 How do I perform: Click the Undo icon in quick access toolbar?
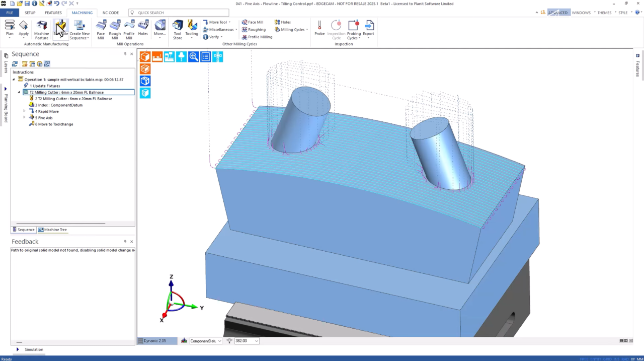click(x=56, y=4)
